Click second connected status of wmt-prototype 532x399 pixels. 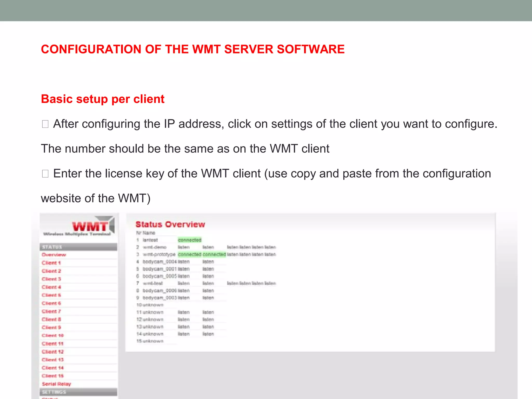pyautogui.click(x=214, y=254)
